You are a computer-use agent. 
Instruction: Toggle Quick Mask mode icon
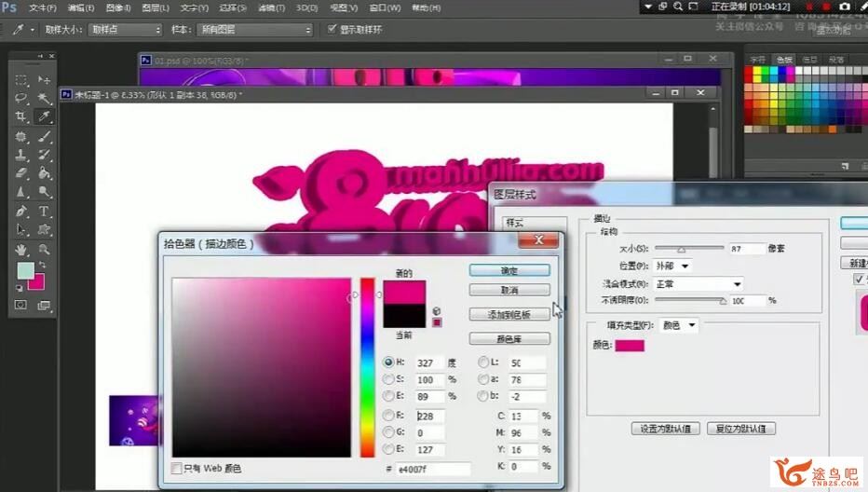coord(21,305)
